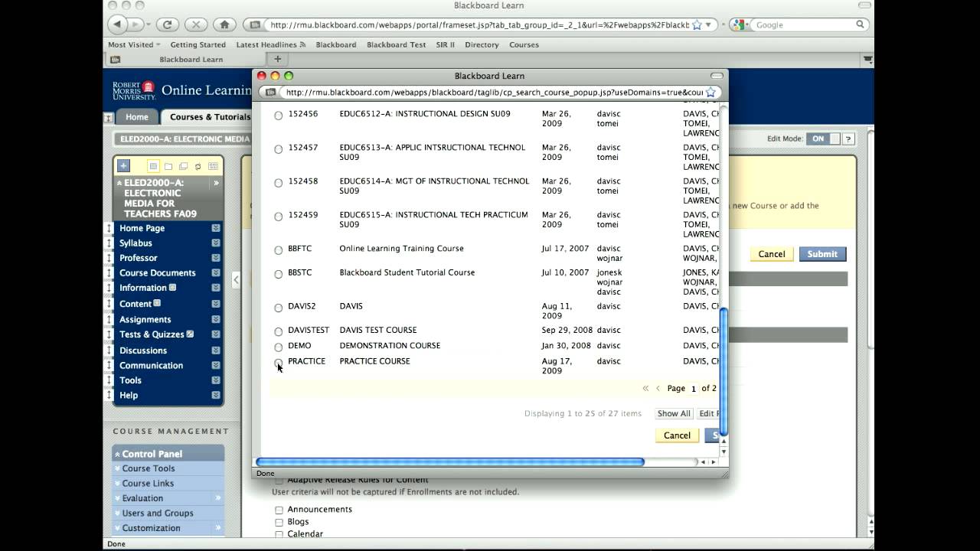Screen dimensions: 980x551
Task: Select the BBSTC course radio button
Action: coord(279,274)
